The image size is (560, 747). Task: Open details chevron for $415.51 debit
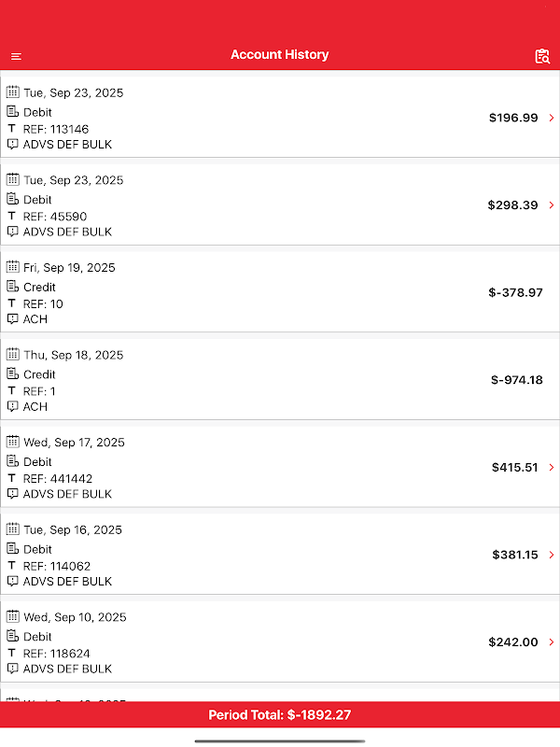pyautogui.click(x=552, y=467)
